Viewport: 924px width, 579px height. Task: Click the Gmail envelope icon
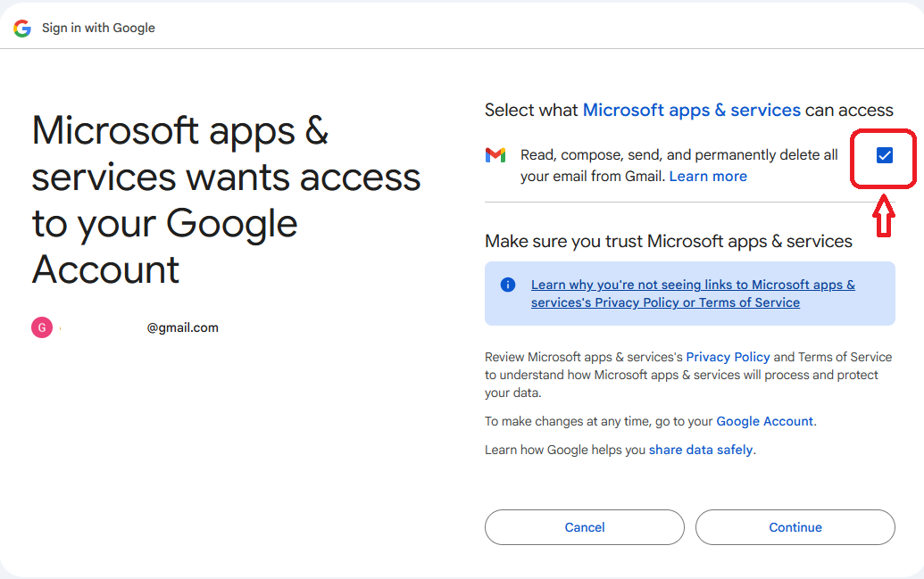[495, 155]
